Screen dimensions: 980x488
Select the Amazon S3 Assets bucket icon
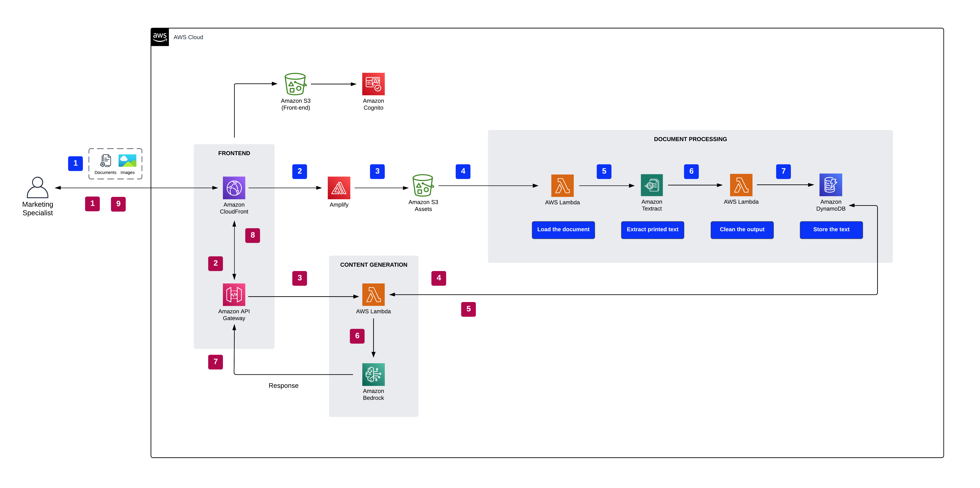pos(423,185)
